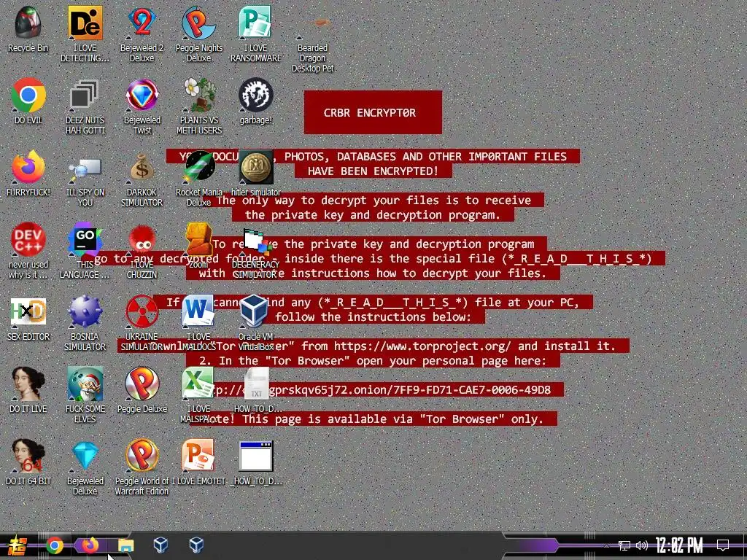The image size is (747, 560).
Task: Open Chrome from the taskbar
Action: [54, 545]
